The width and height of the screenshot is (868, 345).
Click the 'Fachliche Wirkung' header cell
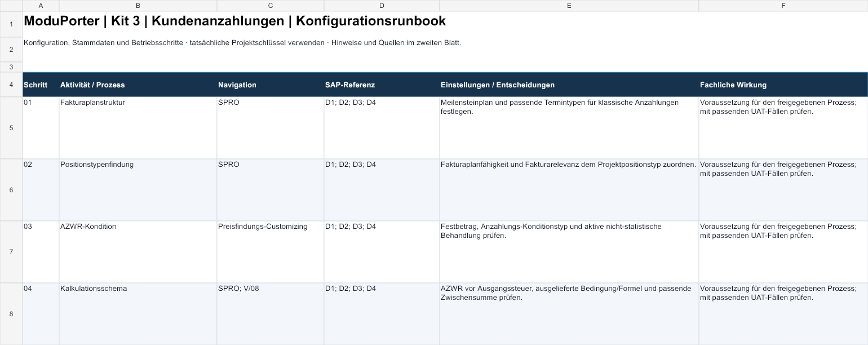pos(783,85)
